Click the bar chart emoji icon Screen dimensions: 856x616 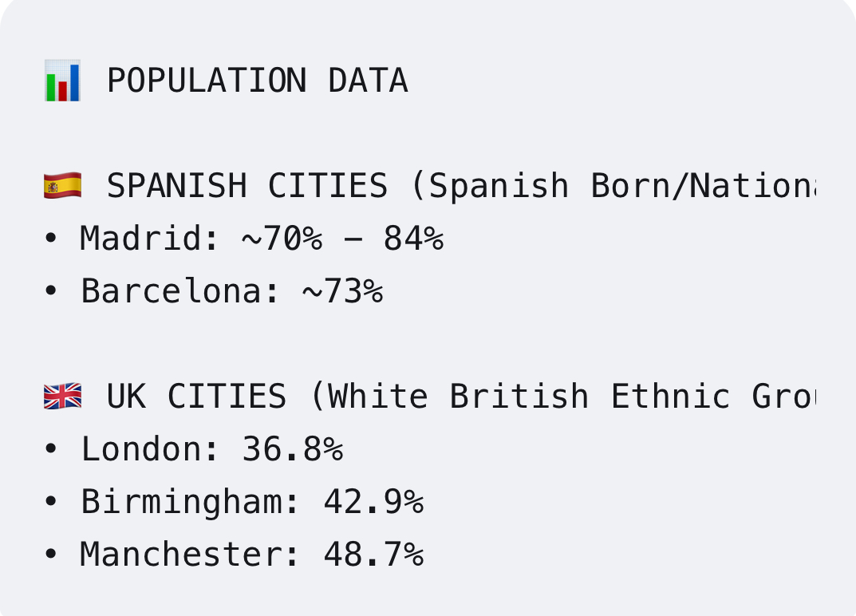(x=62, y=81)
